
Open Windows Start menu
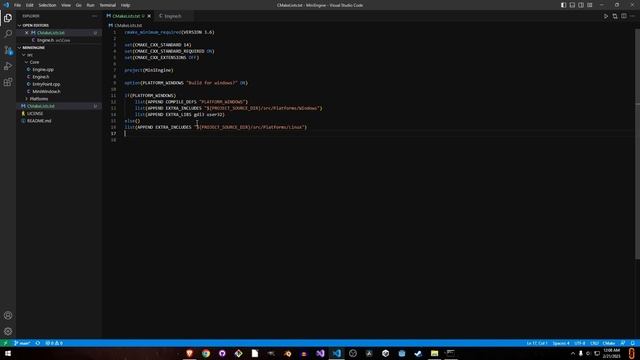click(x=8, y=353)
